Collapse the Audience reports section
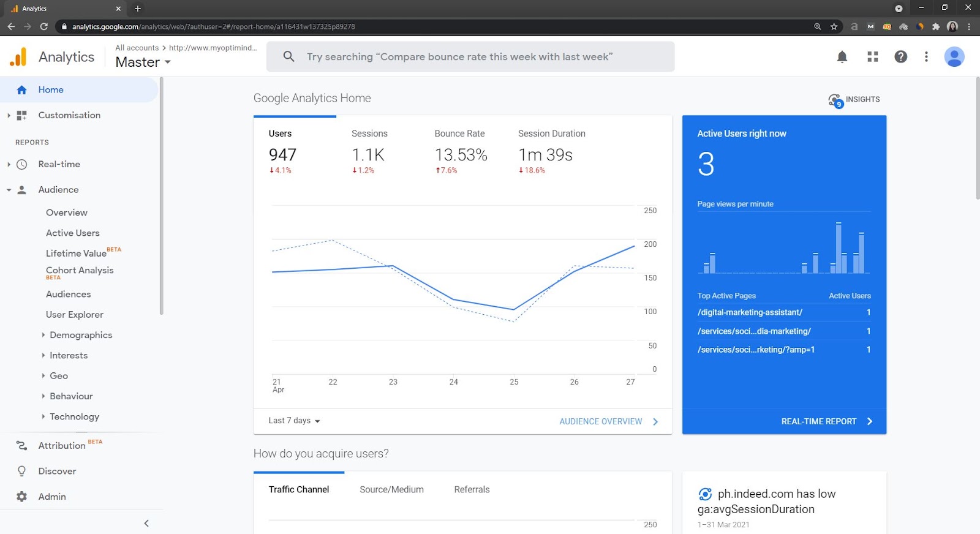The height and width of the screenshot is (534, 980). 9,190
